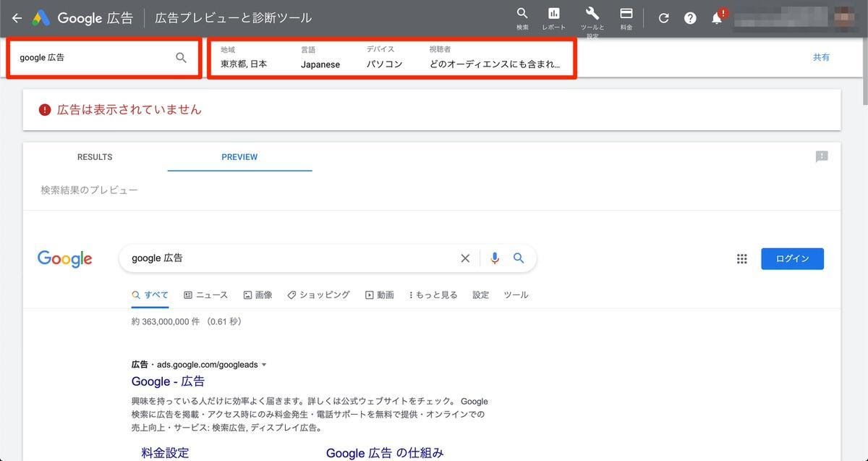Viewport: 868px width, 461px height.
Task: Open the 料金設定 sitelink
Action: [x=165, y=453]
